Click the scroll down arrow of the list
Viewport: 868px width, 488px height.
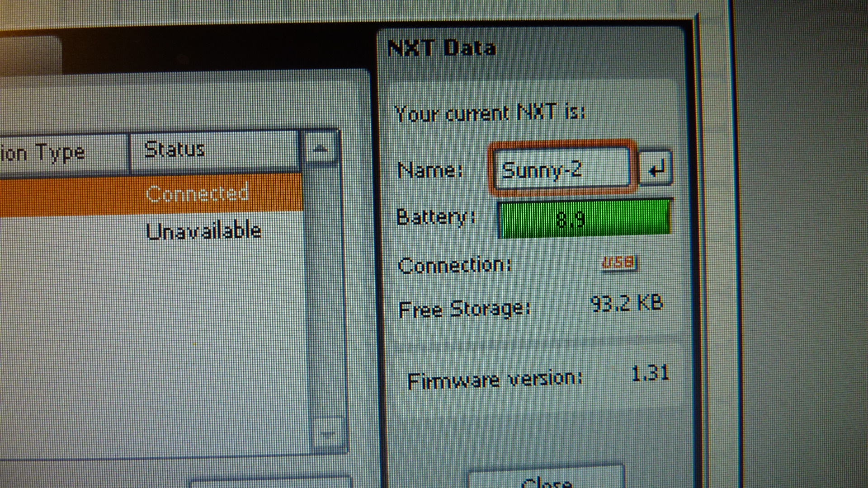coord(327,434)
